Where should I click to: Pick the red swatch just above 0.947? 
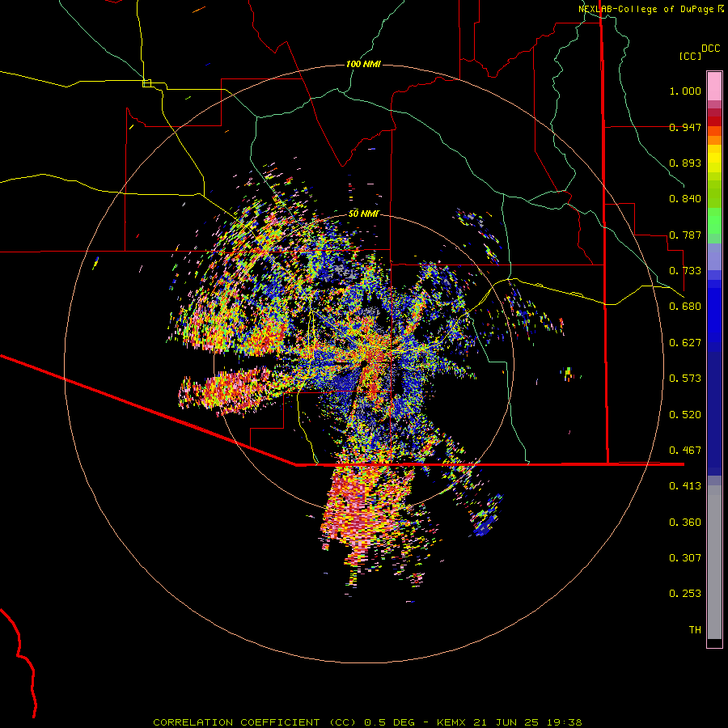coord(714,121)
